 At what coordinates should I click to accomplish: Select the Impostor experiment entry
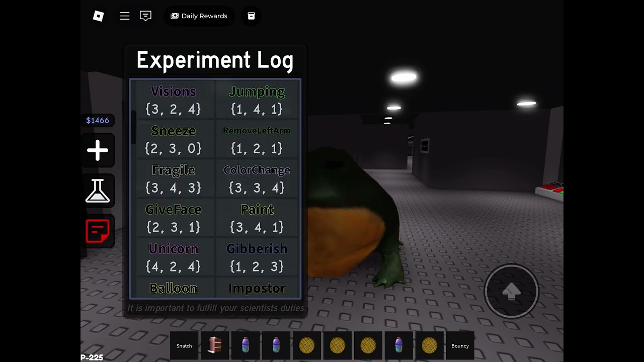coord(257,289)
